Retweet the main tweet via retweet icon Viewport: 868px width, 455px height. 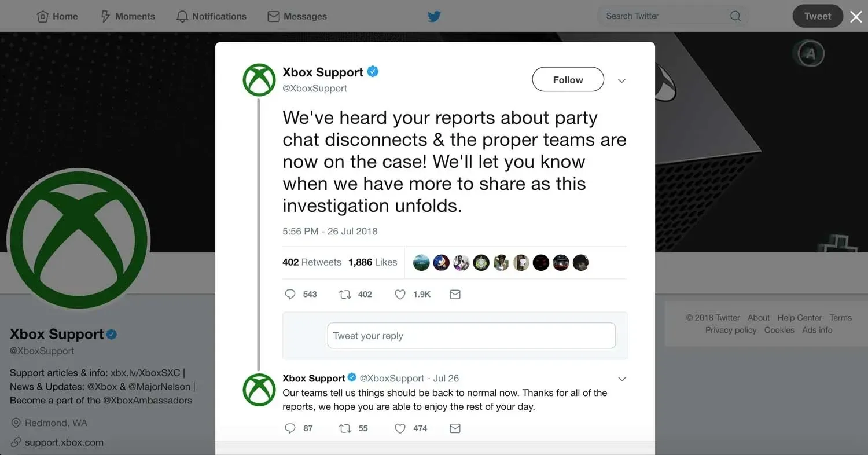point(345,294)
